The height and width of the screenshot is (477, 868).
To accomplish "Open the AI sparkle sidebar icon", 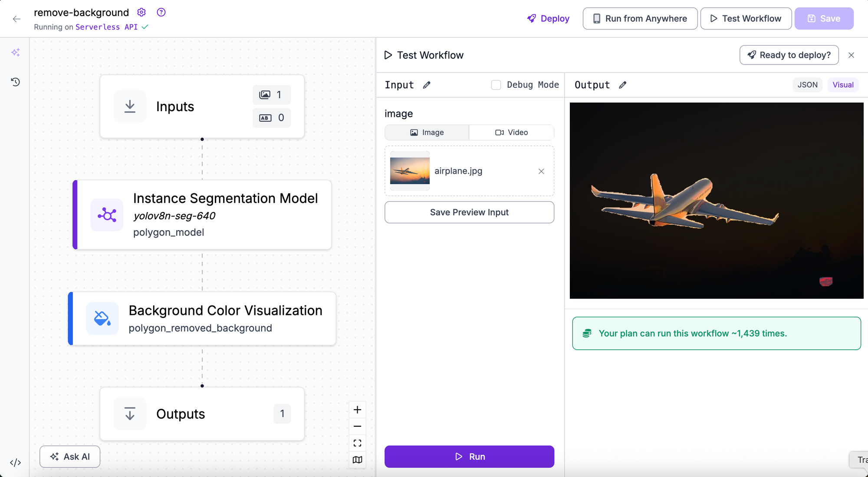I will click(16, 53).
